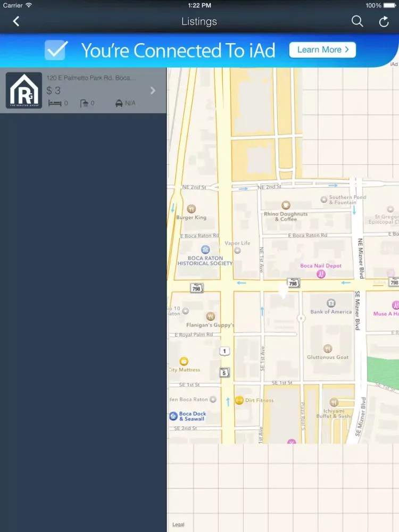Expand listing details with the chevron arrow
This screenshot has width=399, height=532.
coord(153,90)
